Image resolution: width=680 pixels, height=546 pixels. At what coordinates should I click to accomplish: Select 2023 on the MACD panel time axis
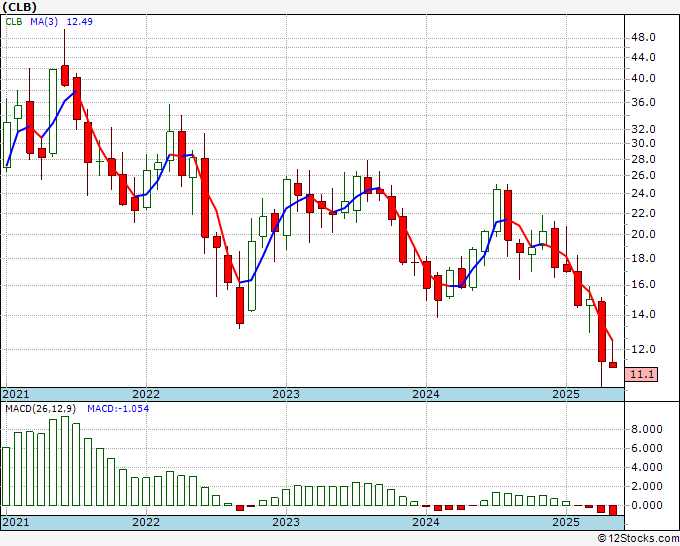click(x=286, y=522)
